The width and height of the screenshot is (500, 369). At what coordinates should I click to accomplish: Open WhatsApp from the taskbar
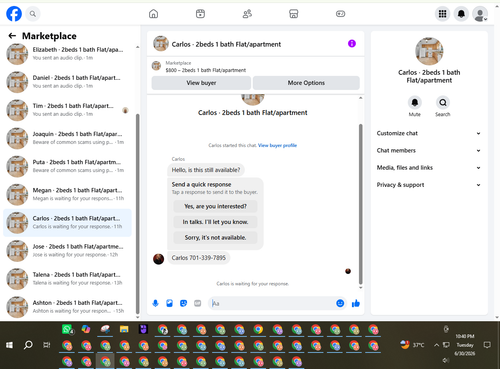pyautogui.click(x=68, y=330)
